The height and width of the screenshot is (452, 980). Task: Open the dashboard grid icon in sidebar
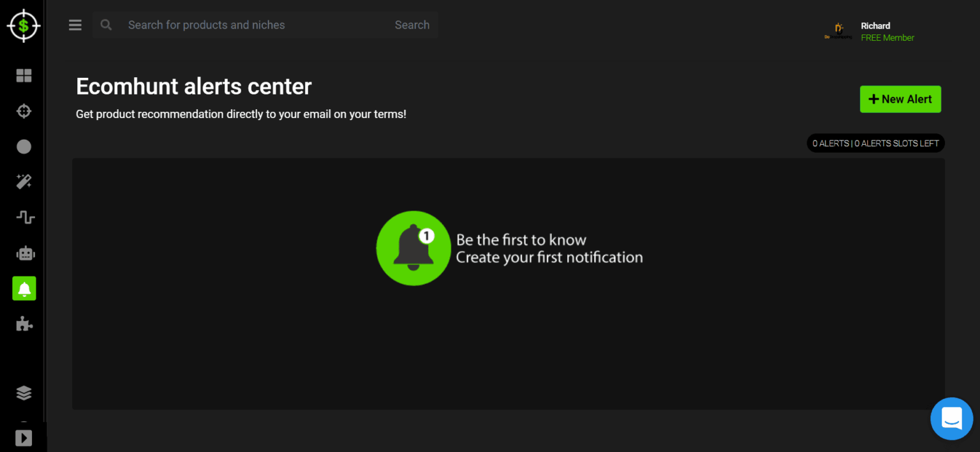pos(24,76)
